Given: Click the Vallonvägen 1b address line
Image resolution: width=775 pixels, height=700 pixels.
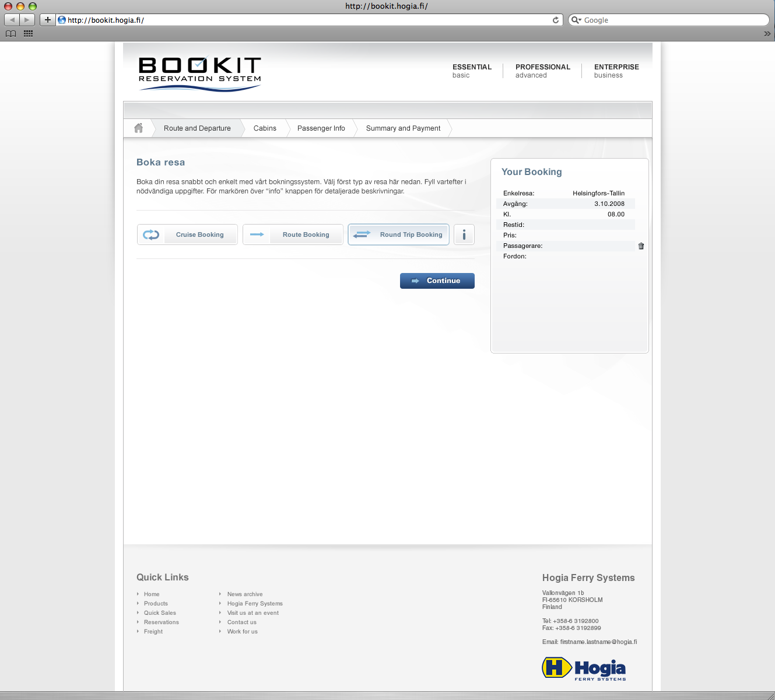Looking at the screenshot, I should click(563, 593).
